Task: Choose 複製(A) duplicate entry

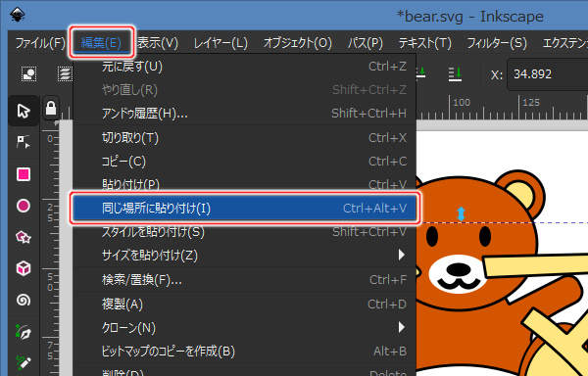Action: tap(244, 305)
